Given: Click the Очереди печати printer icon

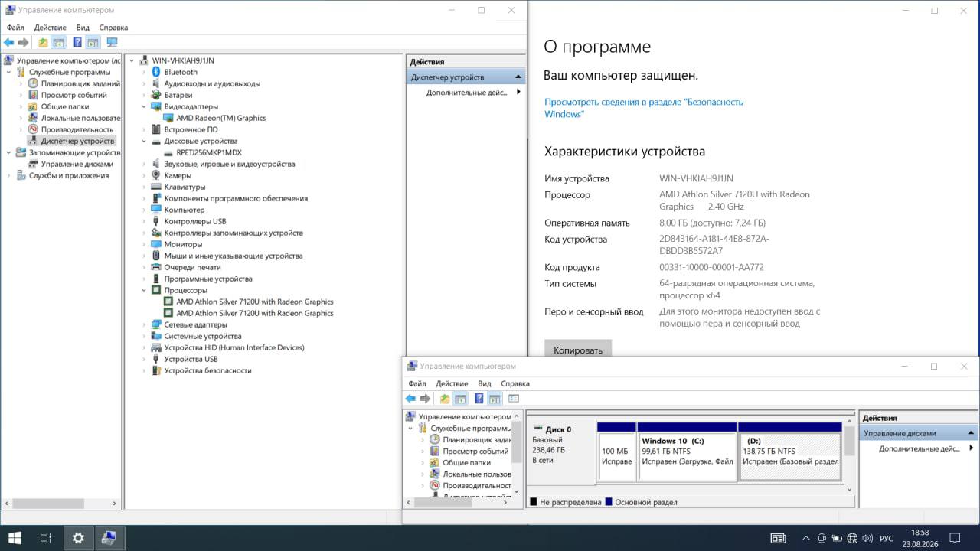Looking at the screenshot, I should [x=156, y=267].
